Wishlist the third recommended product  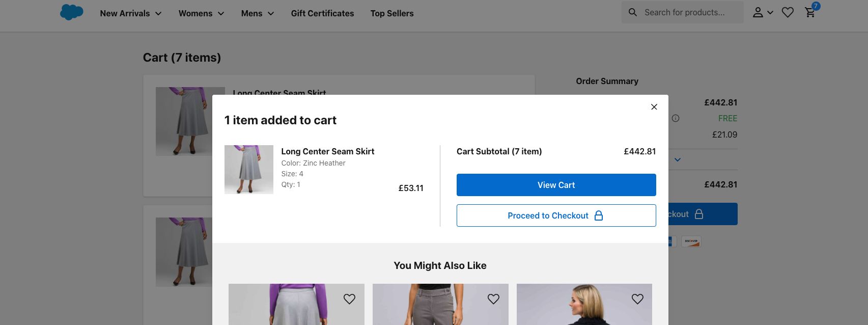point(637,299)
